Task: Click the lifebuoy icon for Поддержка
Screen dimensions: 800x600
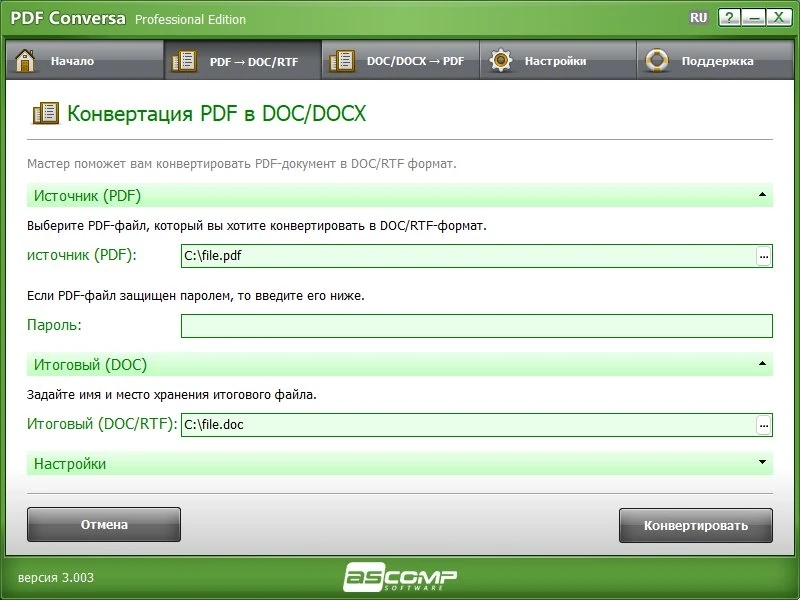Action: pyautogui.click(x=657, y=60)
